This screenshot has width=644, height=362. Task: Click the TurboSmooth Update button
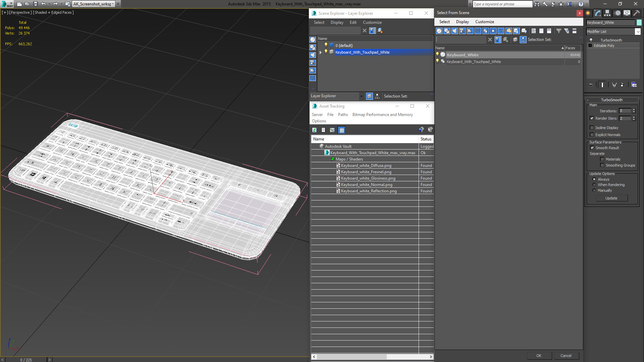point(611,198)
